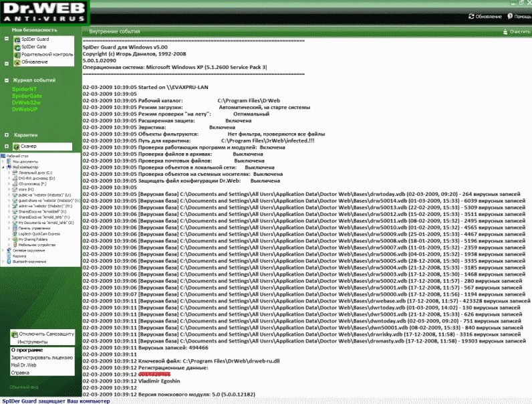This screenshot has height=404, width=532.
Task: Select the Локальный диск (C:) drive icon
Action: (15, 173)
